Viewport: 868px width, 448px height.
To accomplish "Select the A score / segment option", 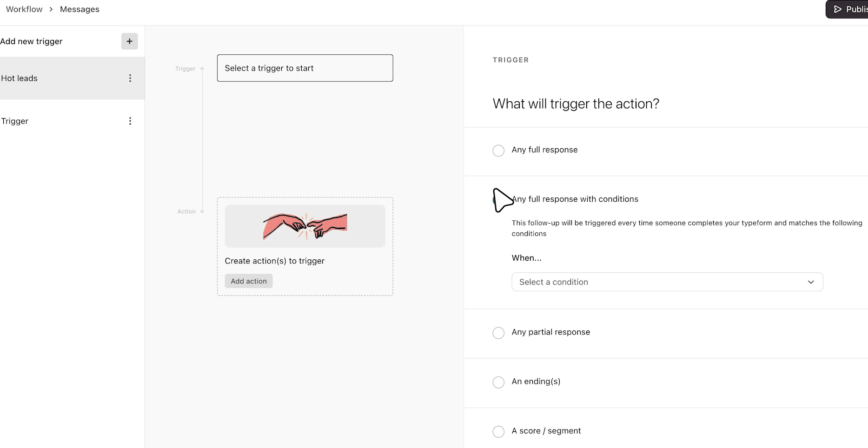I will coord(498,431).
